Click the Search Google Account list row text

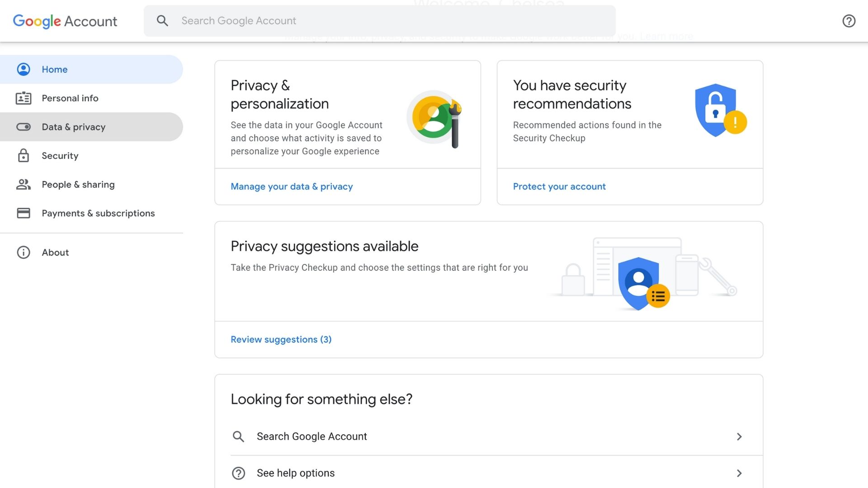312,436
